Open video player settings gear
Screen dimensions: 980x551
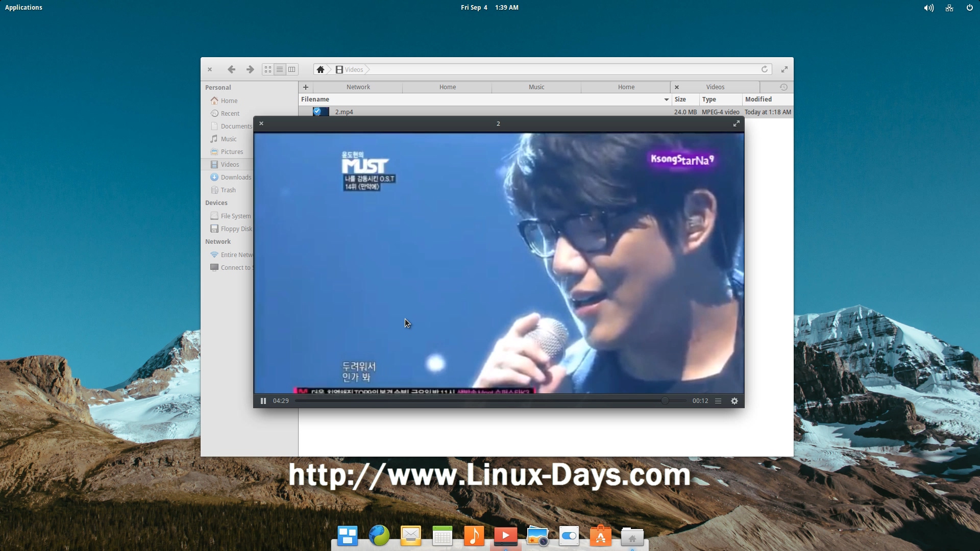click(734, 401)
